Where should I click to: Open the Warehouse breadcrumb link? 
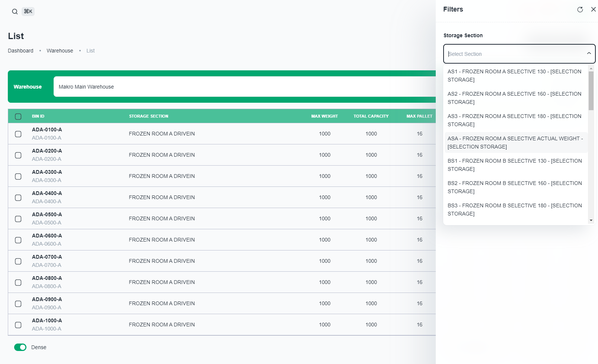pos(60,51)
